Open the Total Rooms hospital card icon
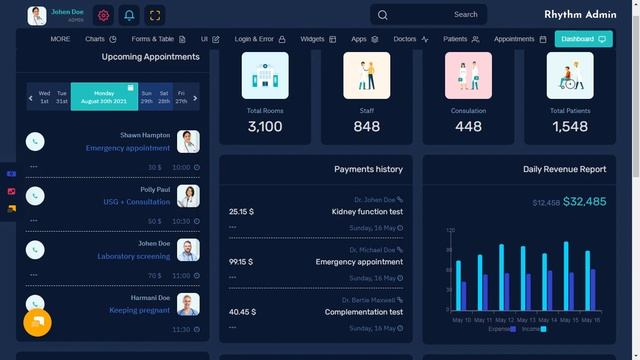This screenshot has height=360, width=640. click(x=265, y=76)
